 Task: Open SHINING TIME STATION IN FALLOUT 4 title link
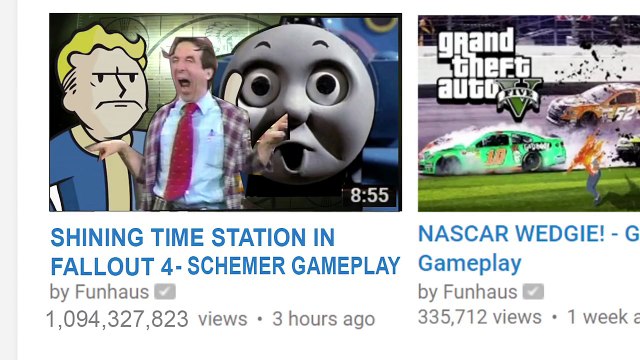coord(225,251)
